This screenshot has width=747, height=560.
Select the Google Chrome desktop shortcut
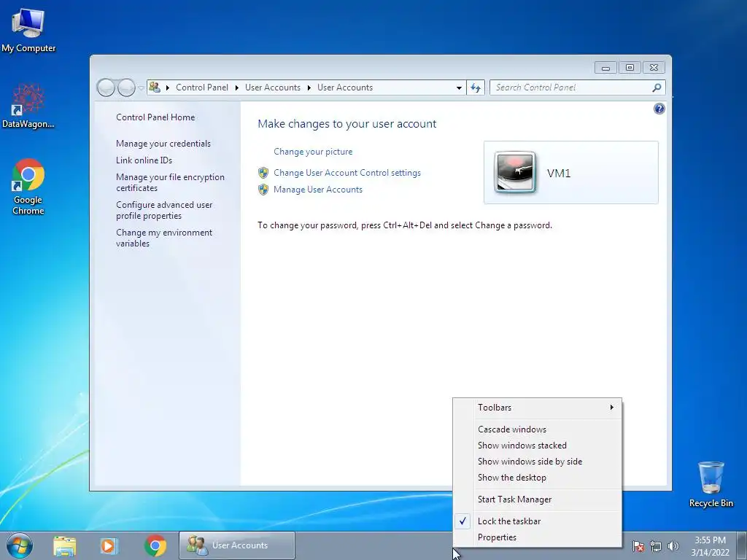(x=28, y=187)
